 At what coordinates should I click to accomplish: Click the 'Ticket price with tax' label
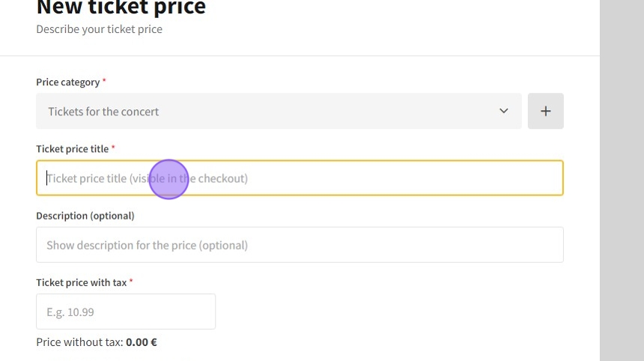pos(81,282)
